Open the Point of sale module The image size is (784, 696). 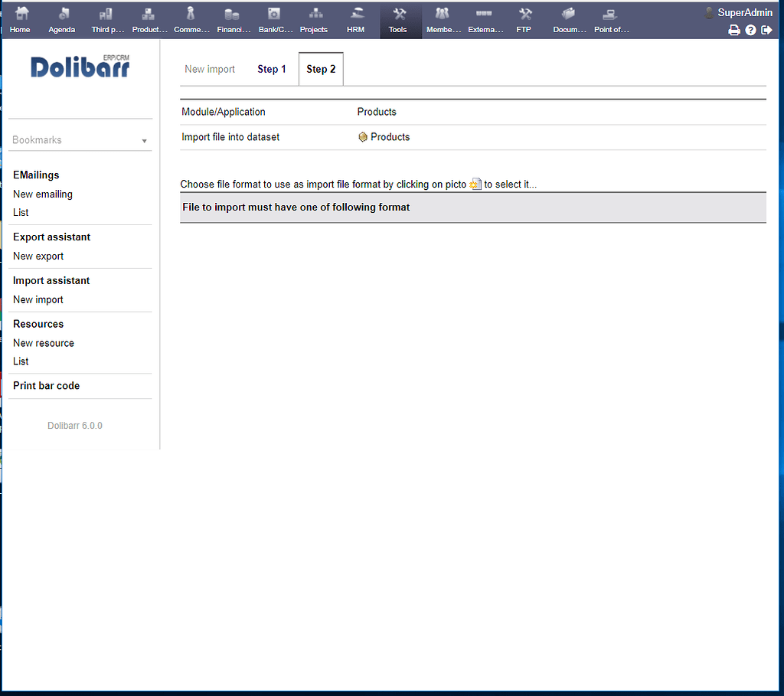point(611,20)
